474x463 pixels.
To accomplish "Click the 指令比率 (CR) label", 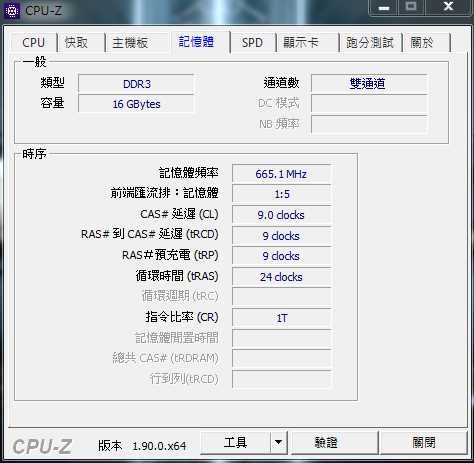I will (182, 317).
